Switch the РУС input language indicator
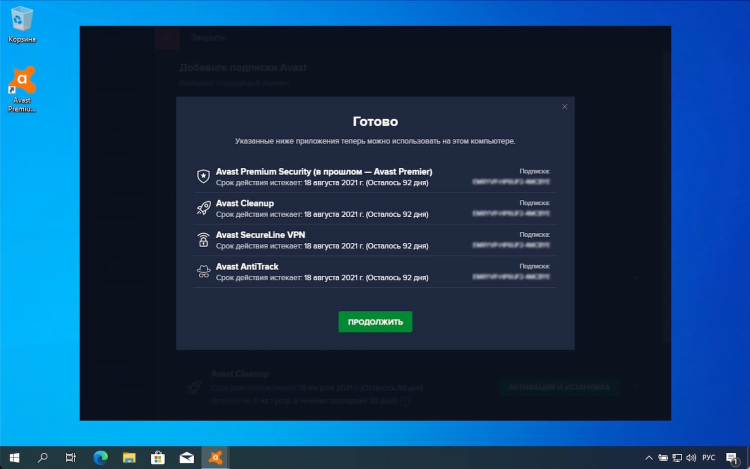This screenshot has height=469, width=750. point(708,458)
